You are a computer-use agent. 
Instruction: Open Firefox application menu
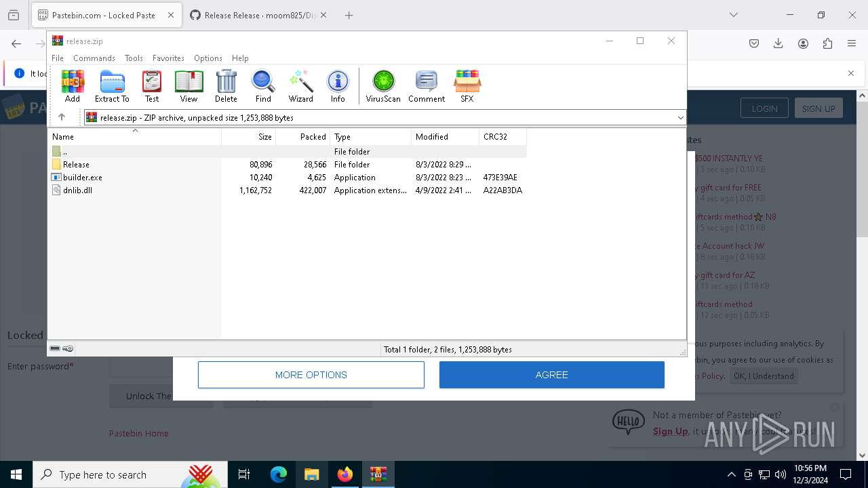pos(852,43)
